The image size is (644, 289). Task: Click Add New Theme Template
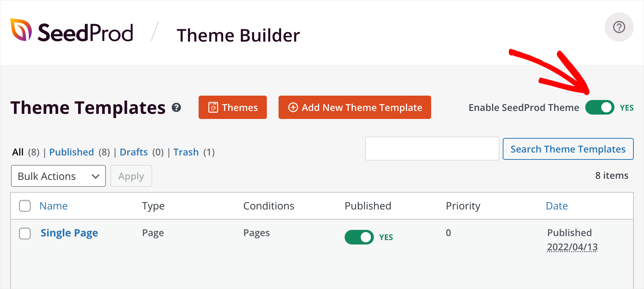pyautogui.click(x=354, y=107)
